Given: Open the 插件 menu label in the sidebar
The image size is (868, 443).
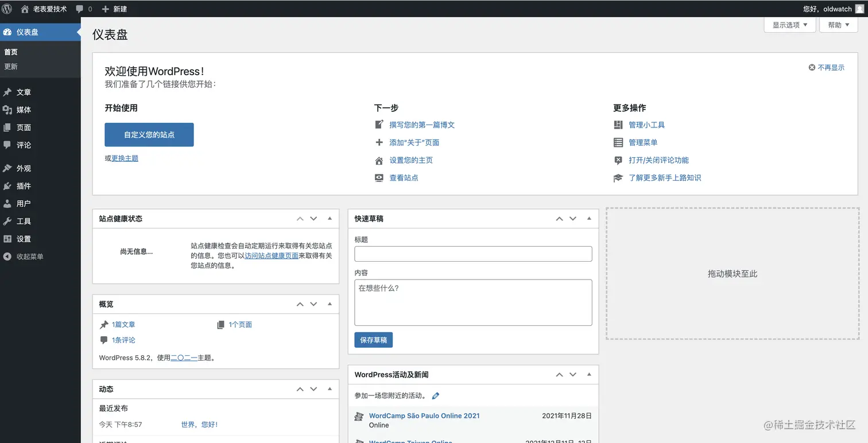Looking at the screenshot, I should point(24,186).
